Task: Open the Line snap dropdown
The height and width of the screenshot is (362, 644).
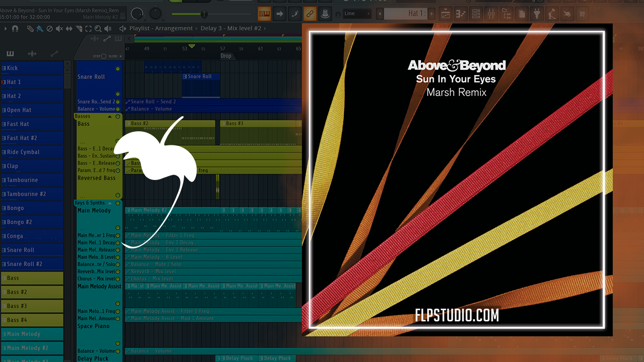Action: pos(357,14)
